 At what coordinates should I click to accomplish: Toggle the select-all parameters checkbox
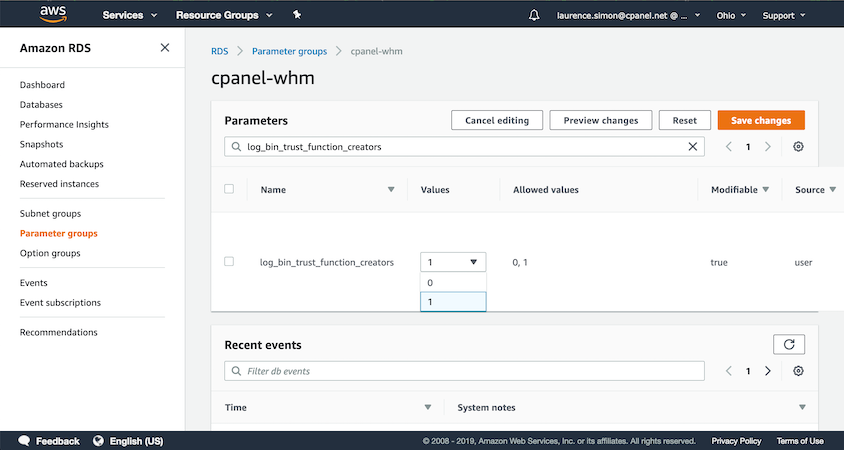229,189
